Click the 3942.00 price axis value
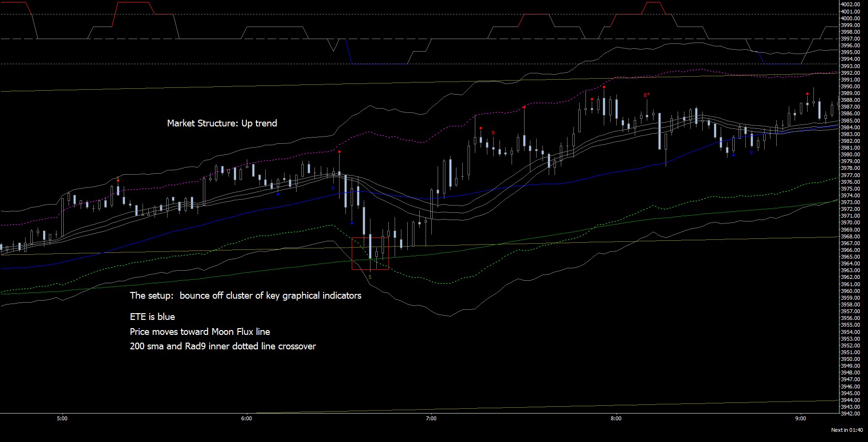Screen dimensions: 868x442 850,414
